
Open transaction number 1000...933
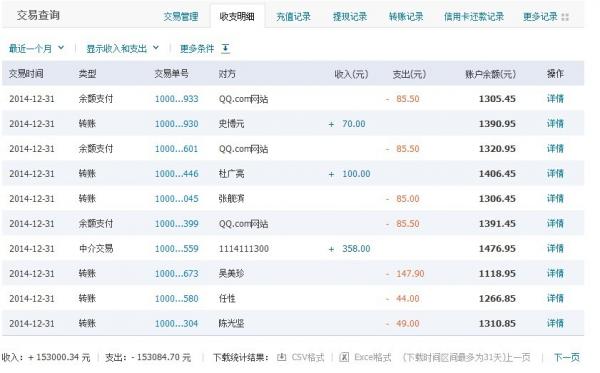(x=176, y=99)
